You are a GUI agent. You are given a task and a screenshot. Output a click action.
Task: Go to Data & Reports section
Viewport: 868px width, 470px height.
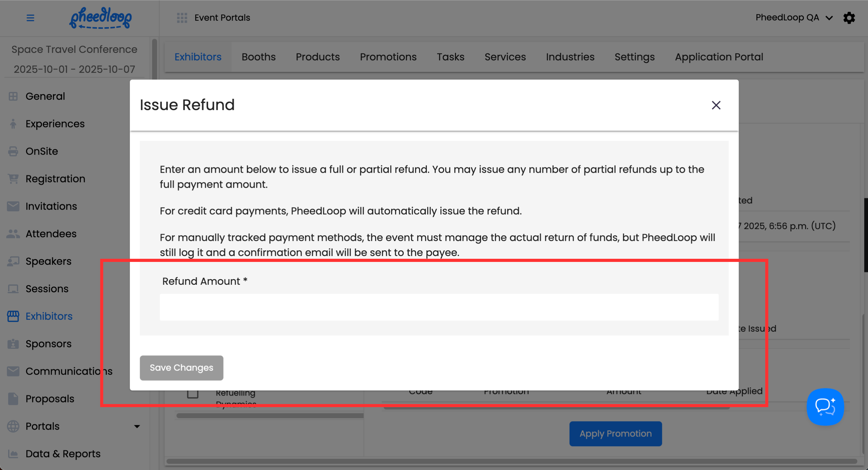63,454
